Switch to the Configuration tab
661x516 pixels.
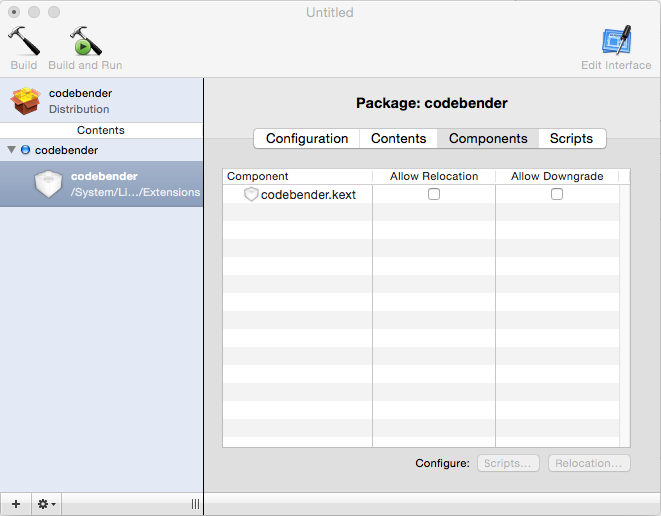(307, 138)
